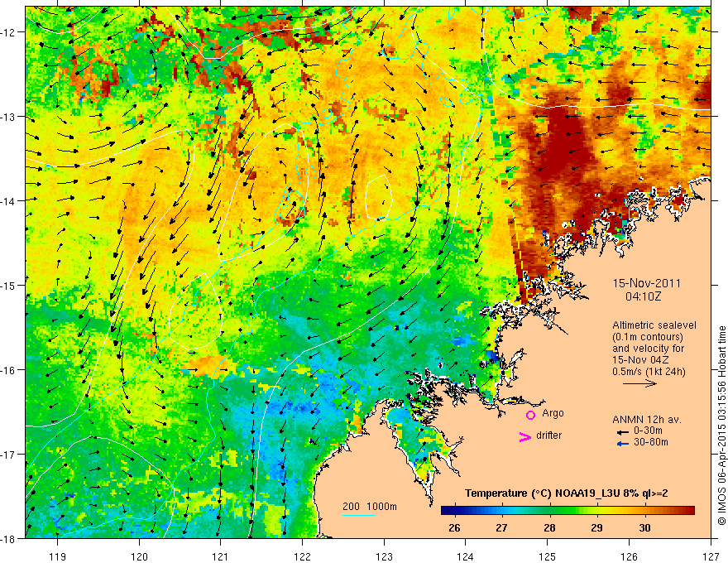Image resolution: width=728 pixels, height=563 pixels.
Task: Click the '0.5m/s (1kt 24h)' scale text
Action: tap(649, 371)
